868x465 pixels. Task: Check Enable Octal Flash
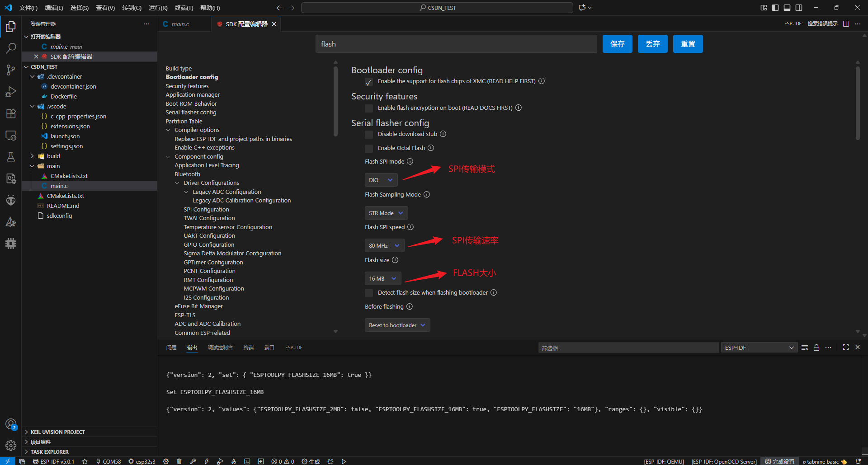coord(369,149)
